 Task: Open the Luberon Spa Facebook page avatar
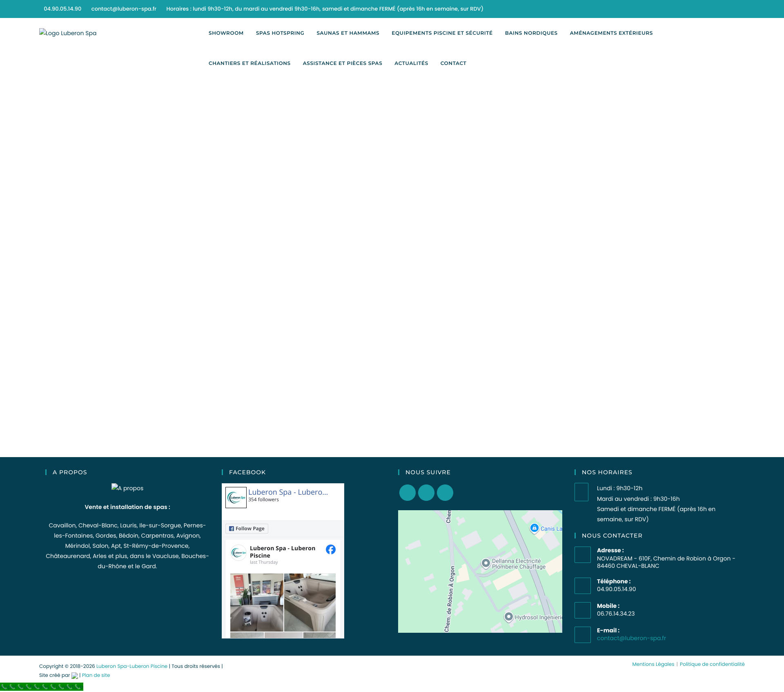click(x=236, y=498)
